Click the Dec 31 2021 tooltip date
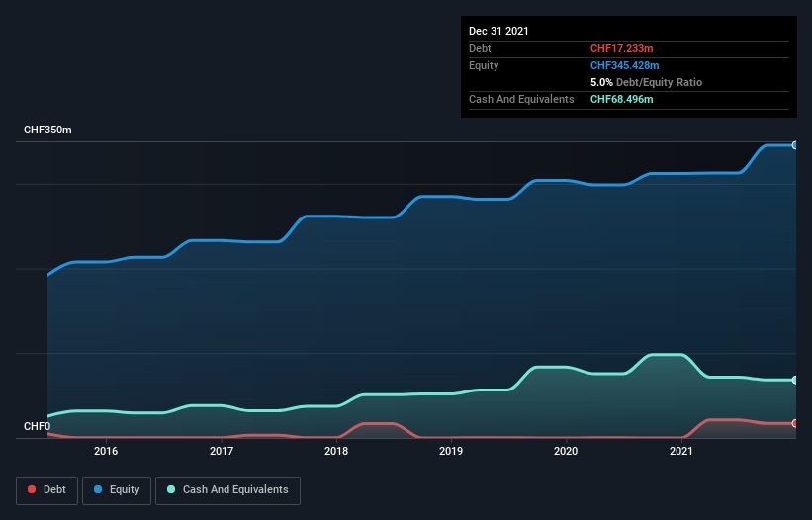The height and width of the screenshot is (520, 812). (x=498, y=31)
